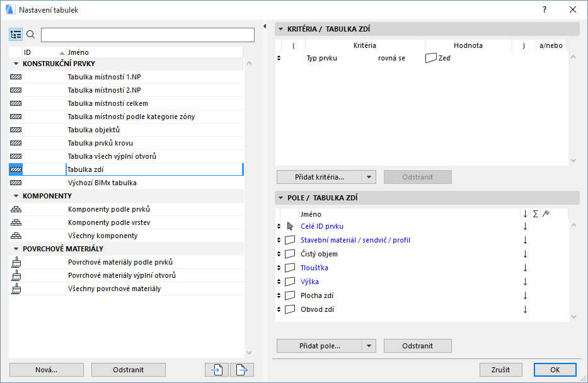Click the hatch icon of Výchozí BIMx tabulka

pos(16,183)
